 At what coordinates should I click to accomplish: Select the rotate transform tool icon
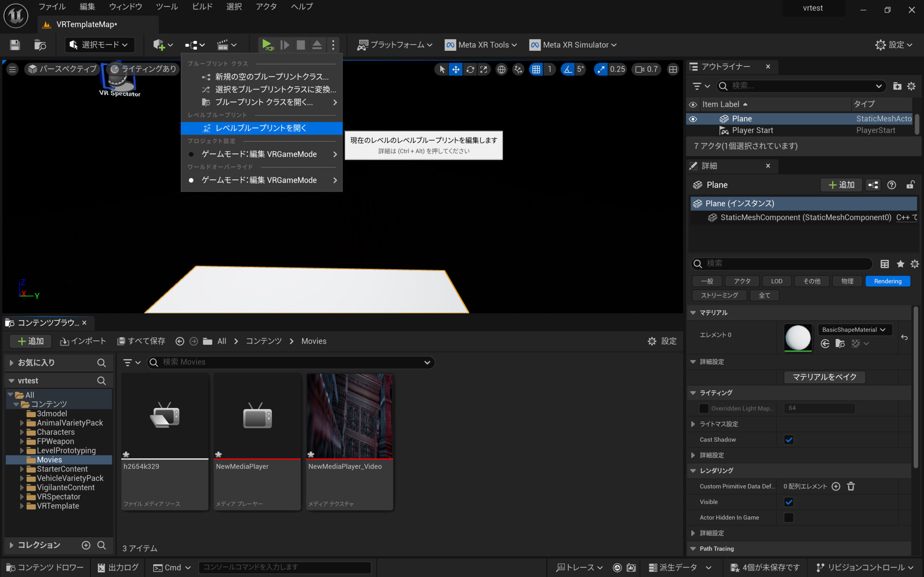pyautogui.click(x=470, y=70)
